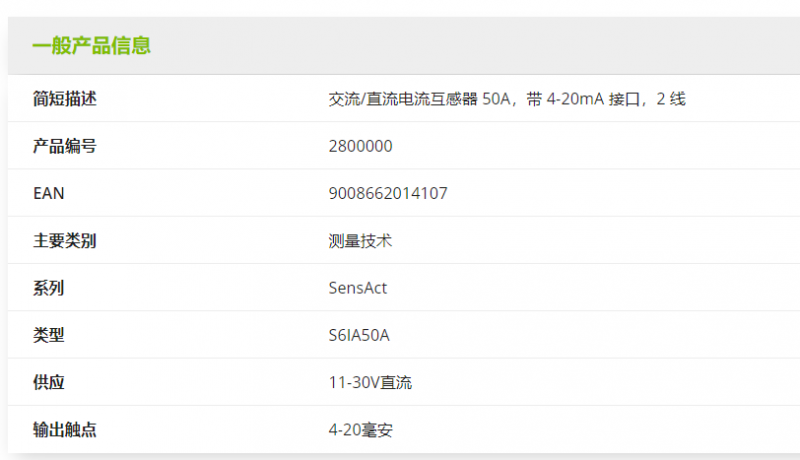
Task: Select the product number 2800000
Action: click(x=360, y=146)
